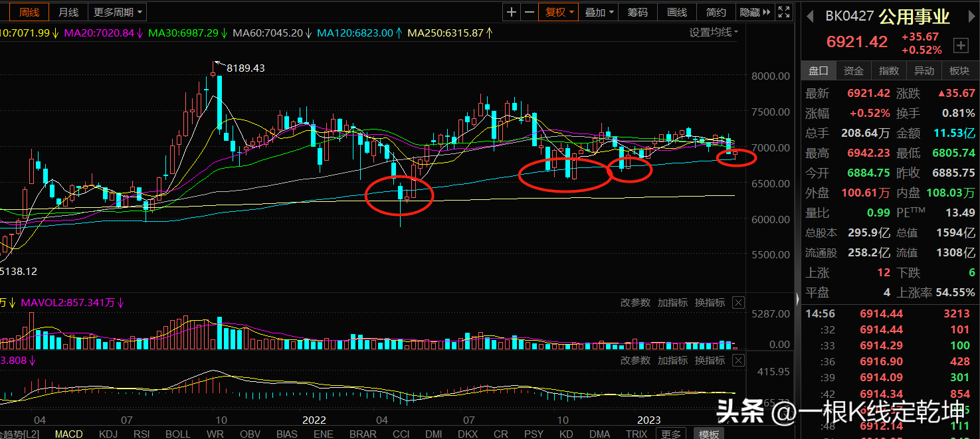
Task: Collapse the right quote panel via edge handle
Action: pyautogui.click(x=797, y=298)
